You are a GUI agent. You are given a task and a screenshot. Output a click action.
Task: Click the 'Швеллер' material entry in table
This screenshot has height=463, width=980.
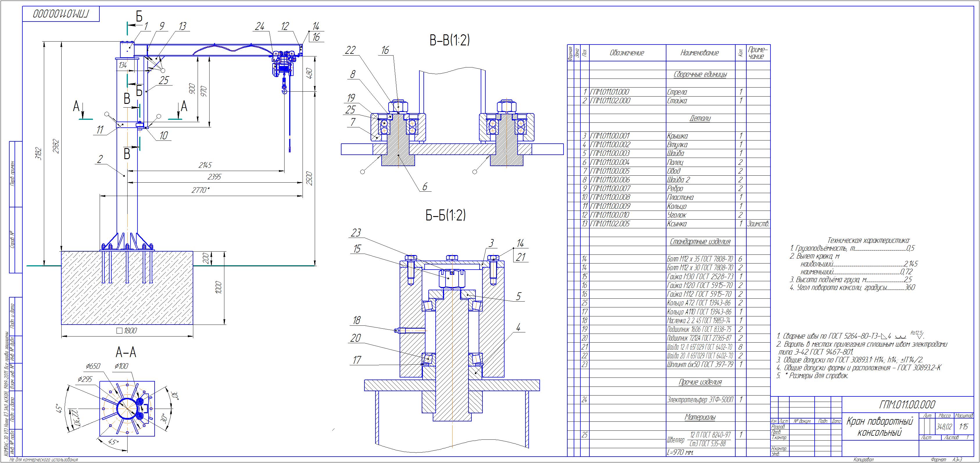coord(676,440)
